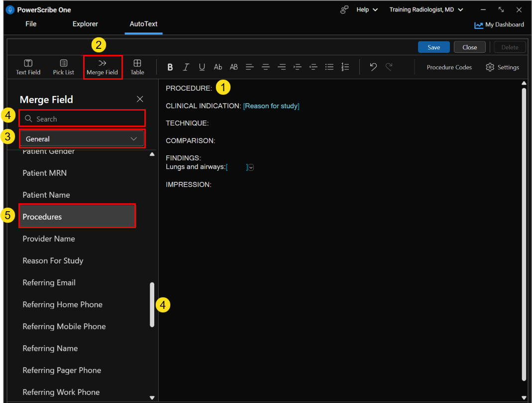Click the PowerScribe One microphone logo
532x403 pixels.
tap(10, 10)
